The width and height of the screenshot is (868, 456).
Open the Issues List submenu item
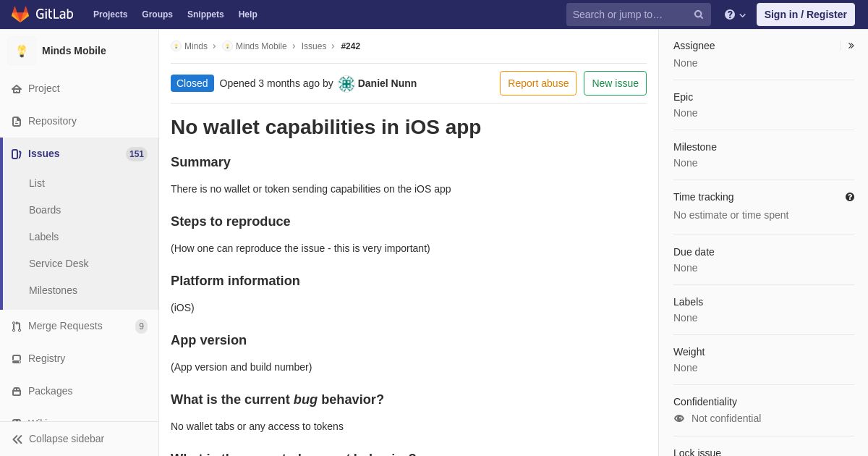[37, 183]
